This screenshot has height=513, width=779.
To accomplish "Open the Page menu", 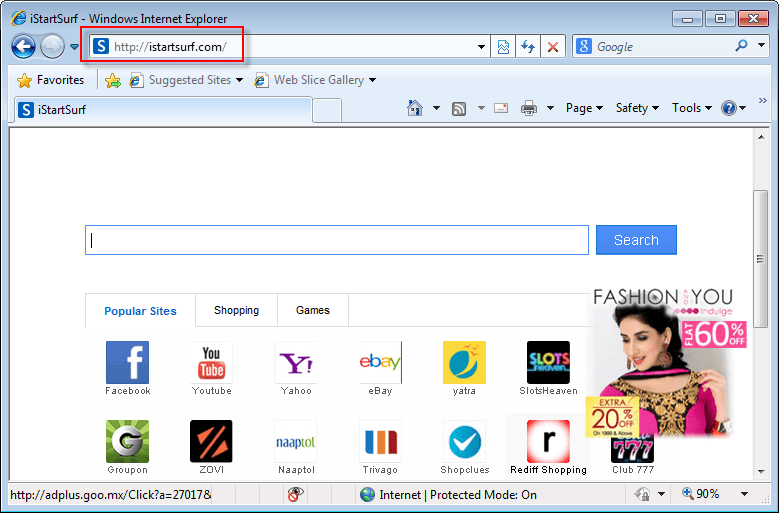I will tap(584, 108).
